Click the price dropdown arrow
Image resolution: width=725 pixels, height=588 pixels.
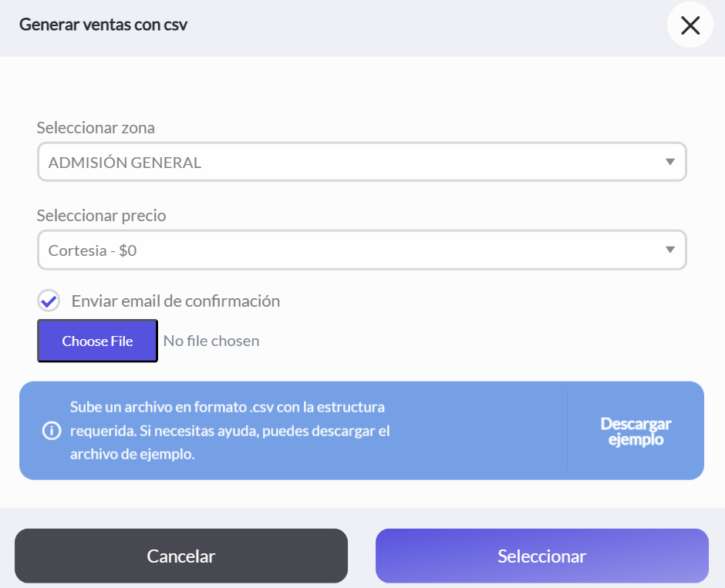670,250
